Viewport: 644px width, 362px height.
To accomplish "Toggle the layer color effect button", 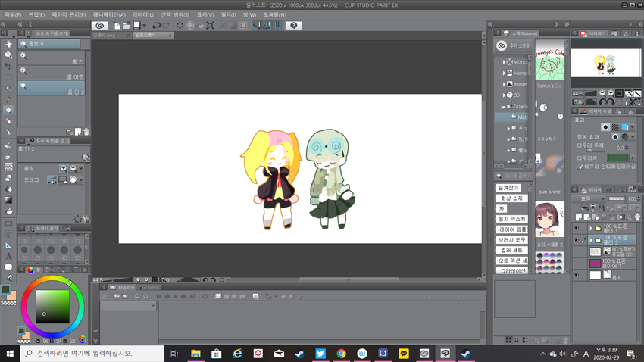I will (x=625, y=127).
